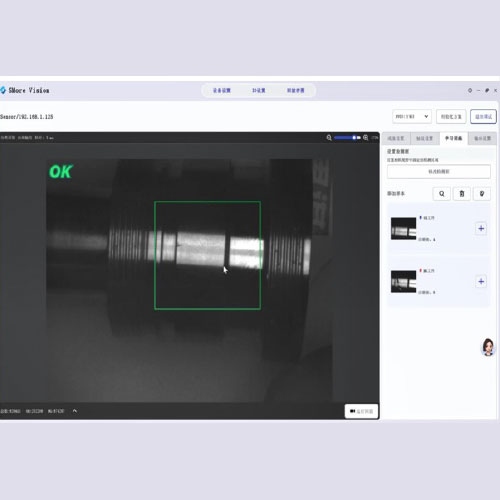
Task: Click the blue zoom slider above the camera image
Action: [x=347, y=137]
